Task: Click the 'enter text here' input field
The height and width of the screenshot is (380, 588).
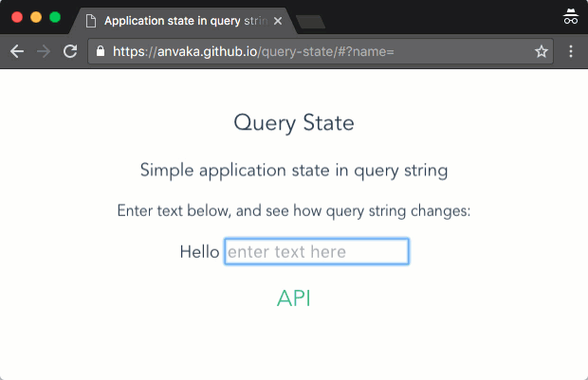Action: coord(317,251)
